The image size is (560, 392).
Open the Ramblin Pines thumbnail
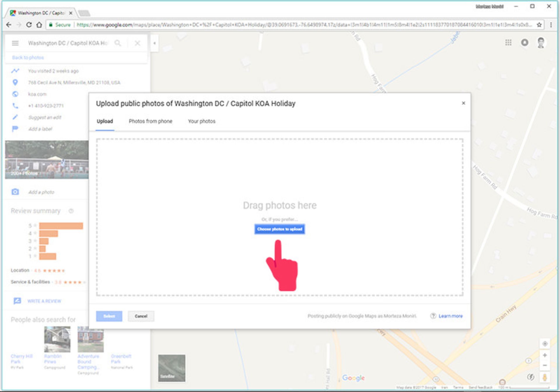[x=57, y=339]
